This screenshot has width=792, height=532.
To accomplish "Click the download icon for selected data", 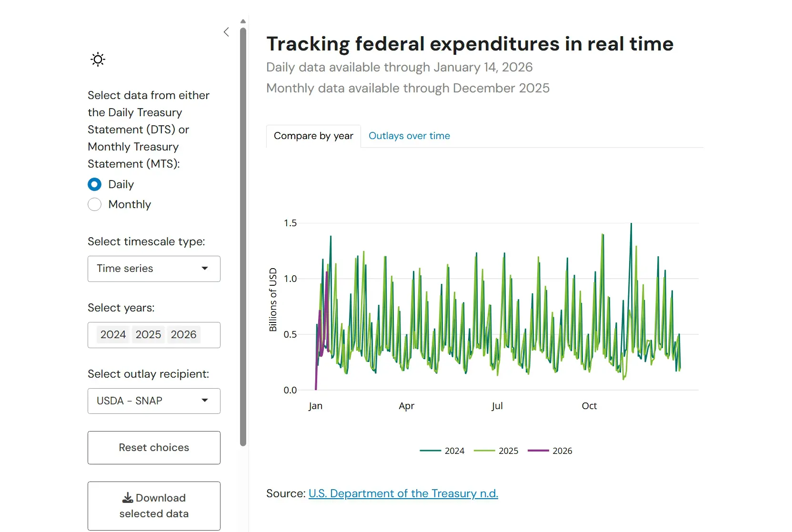I will coord(127,497).
